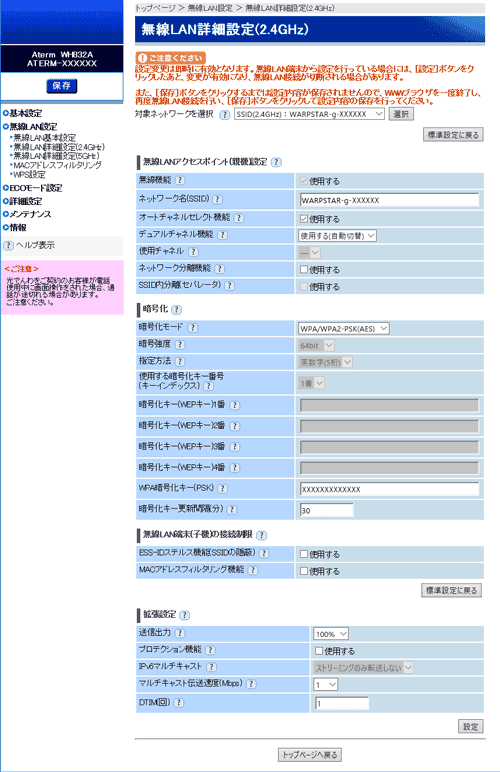This screenshot has height=772, width=500.
Task: Open the target network SSID dropdown
Action: coord(310,114)
